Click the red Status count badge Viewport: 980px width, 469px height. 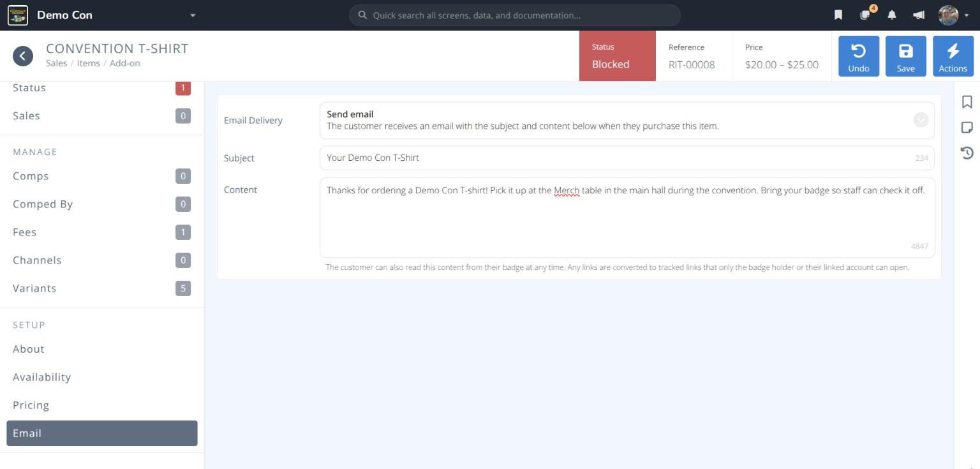point(183,88)
